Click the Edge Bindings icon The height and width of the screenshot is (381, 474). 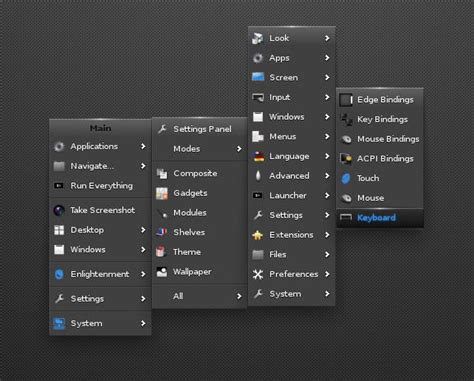tap(346, 100)
